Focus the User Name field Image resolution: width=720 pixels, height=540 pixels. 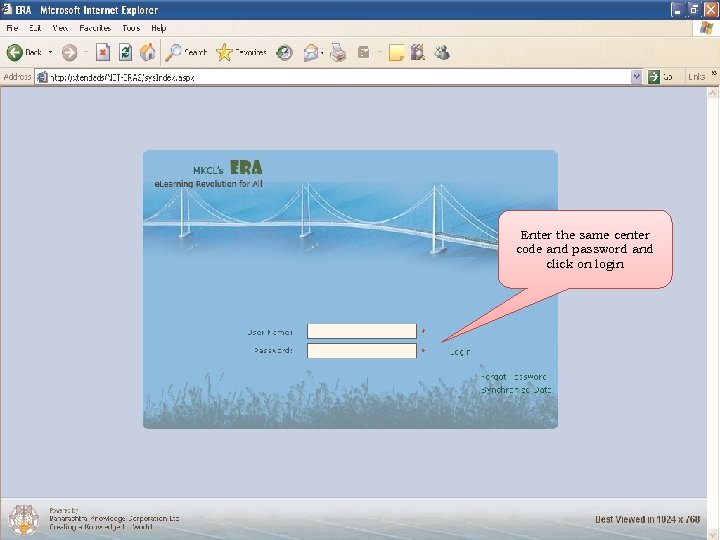[362, 331]
